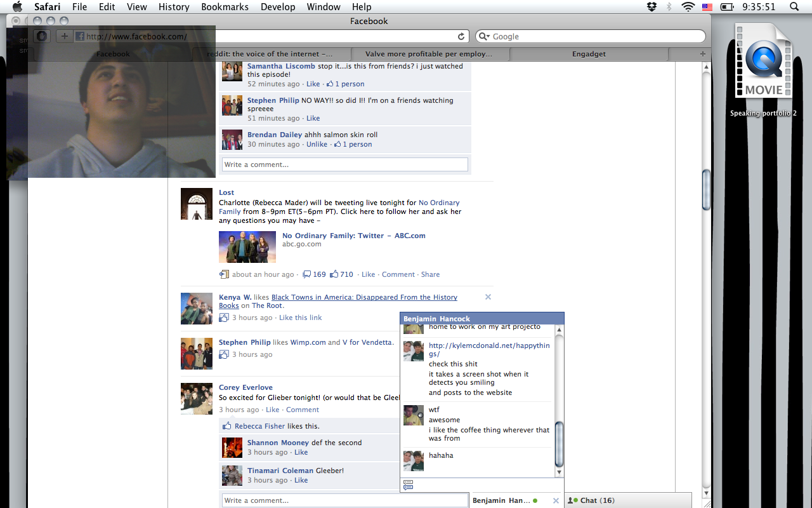
Task: Like Samantha Liscomb's comment
Action: point(313,84)
